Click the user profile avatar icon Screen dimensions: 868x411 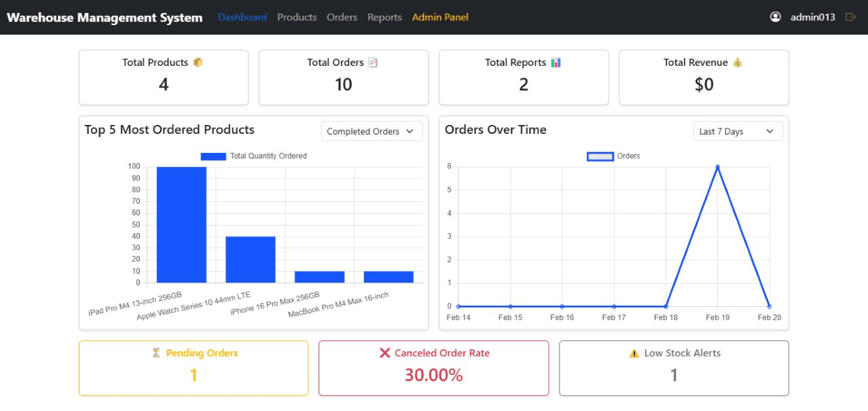click(776, 17)
